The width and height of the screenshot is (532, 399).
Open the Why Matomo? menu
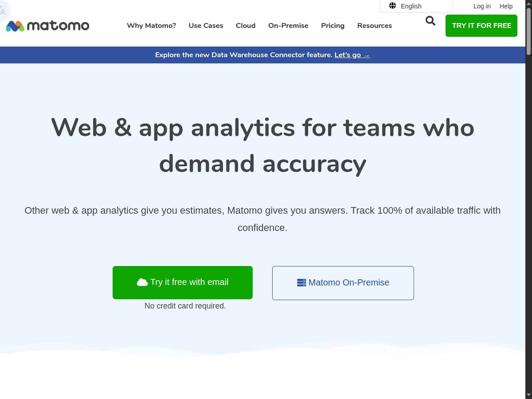(x=151, y=26)
